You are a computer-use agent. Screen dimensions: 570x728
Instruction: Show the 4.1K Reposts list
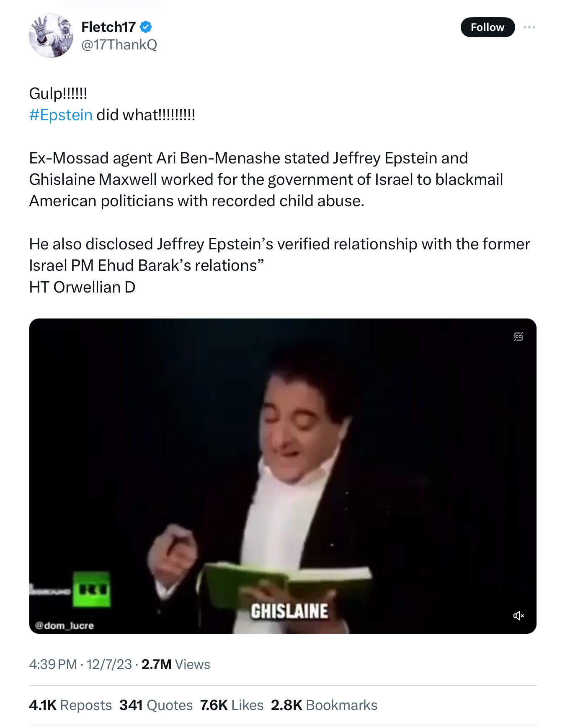point(70,705)
